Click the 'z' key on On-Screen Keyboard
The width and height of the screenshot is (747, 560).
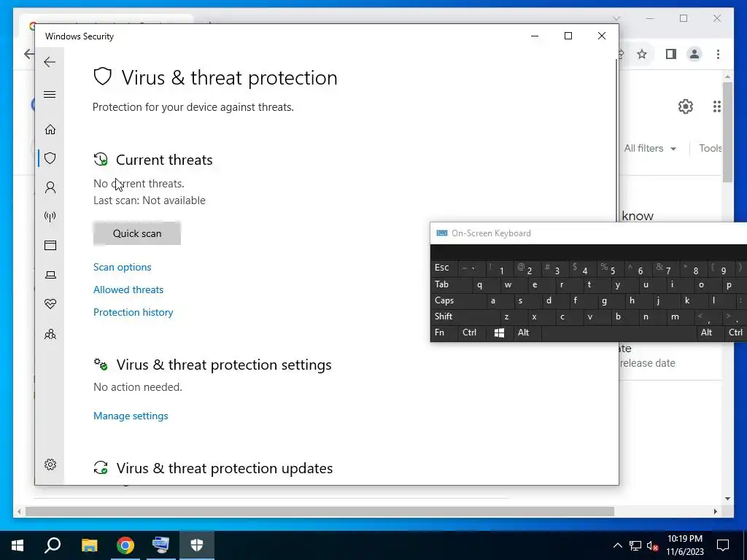click(514, 316)
